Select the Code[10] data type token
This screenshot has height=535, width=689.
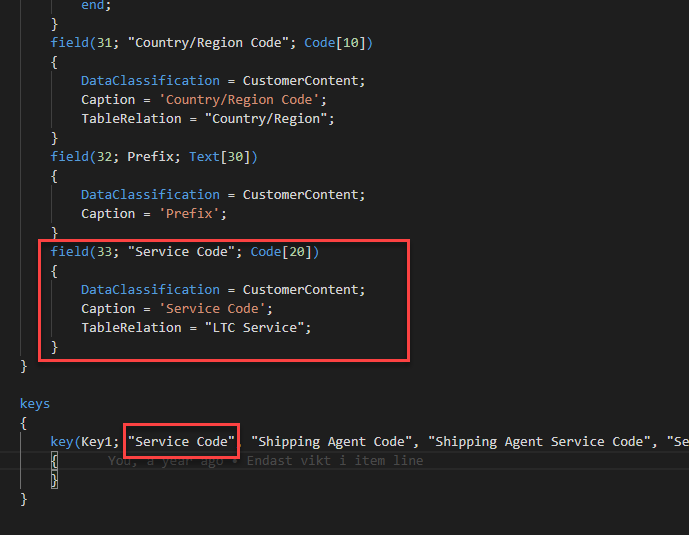point(335,43)
